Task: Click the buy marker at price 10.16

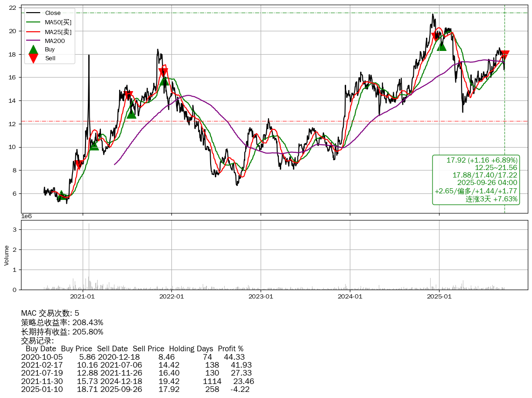Action: pos(94,146)
